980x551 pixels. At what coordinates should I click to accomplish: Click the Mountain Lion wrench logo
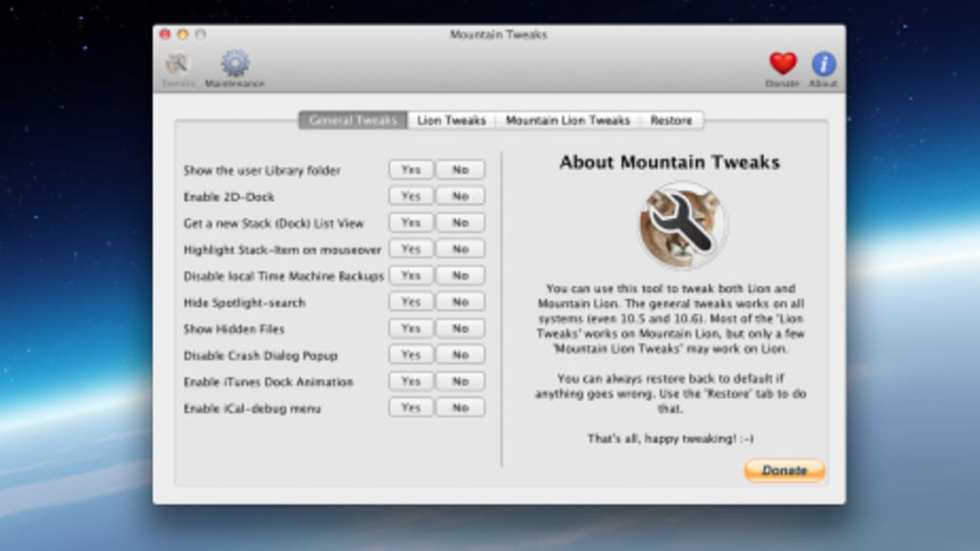pos(682,226)
